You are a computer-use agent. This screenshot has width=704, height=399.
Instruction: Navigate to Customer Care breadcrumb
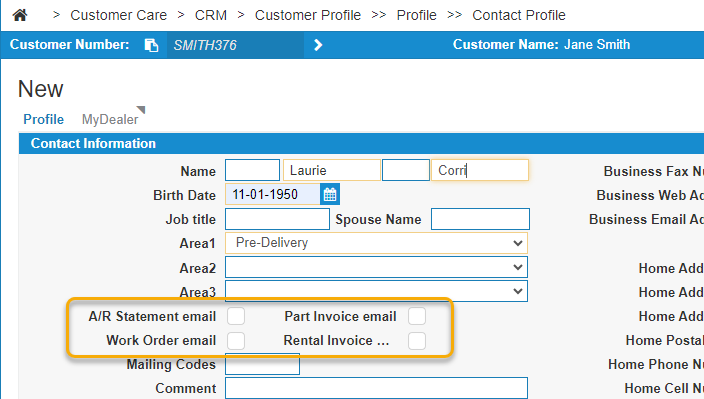[x=119, y=15]
